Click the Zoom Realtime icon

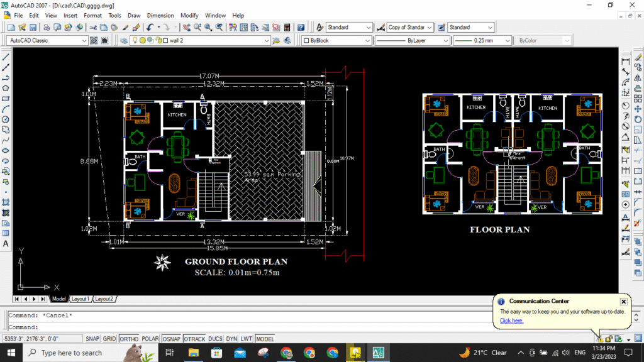[197, 28]
